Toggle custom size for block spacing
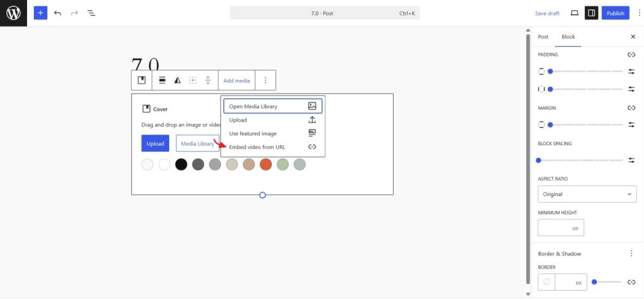The height and width of the screenshot is (300, 644). [631, 160]
